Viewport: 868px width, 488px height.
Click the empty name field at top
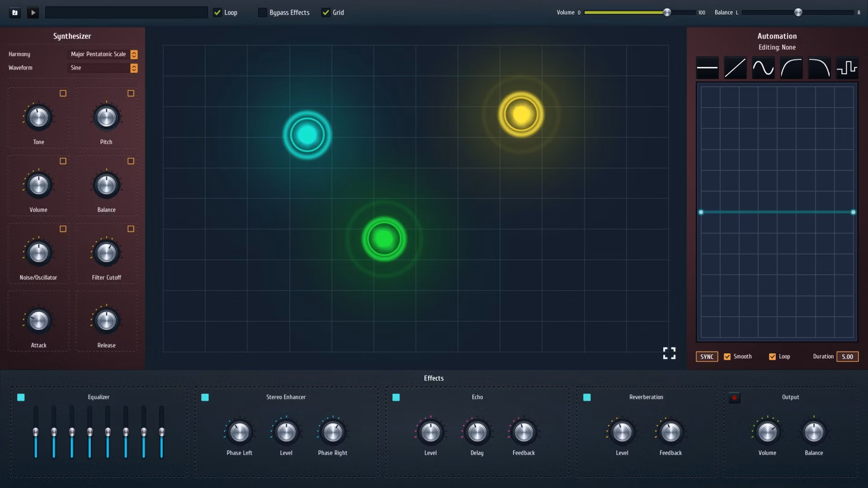[127, 13]
